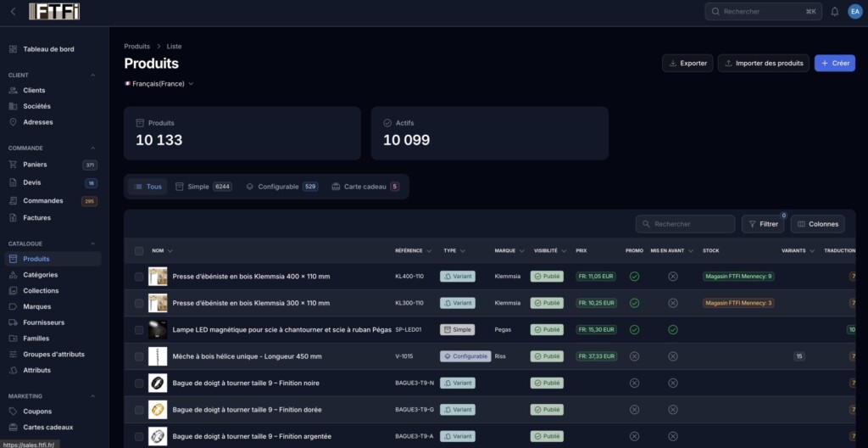Check the Presse d'ébéniste 300 × 110 mm row
The image size is (868, 448).
[139, 303]
